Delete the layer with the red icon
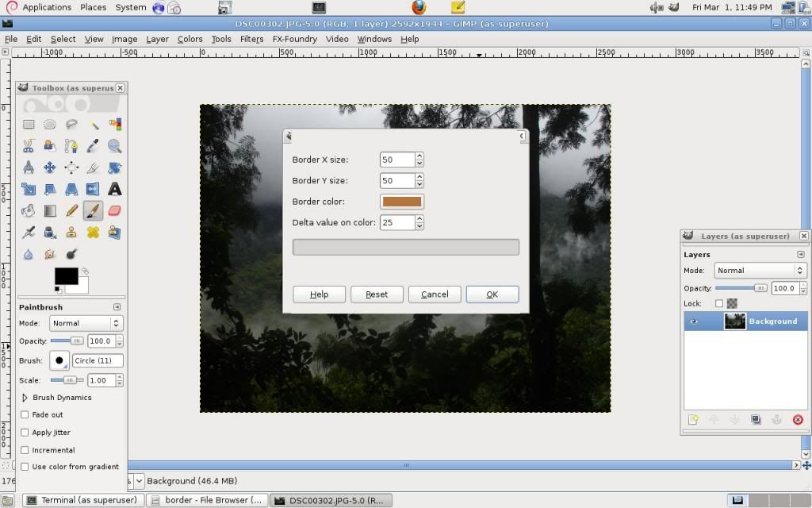 [x=798, y=420]
